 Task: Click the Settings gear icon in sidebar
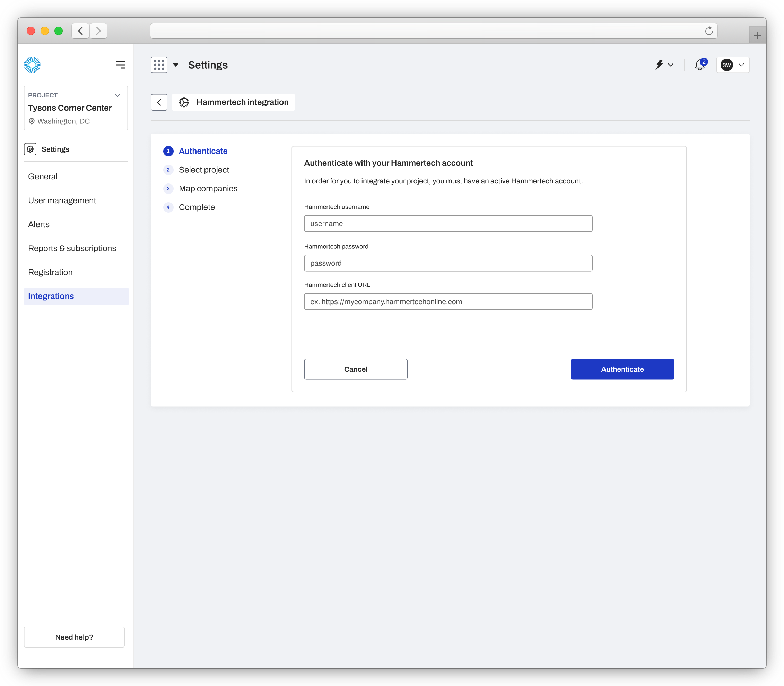(30, 149)
